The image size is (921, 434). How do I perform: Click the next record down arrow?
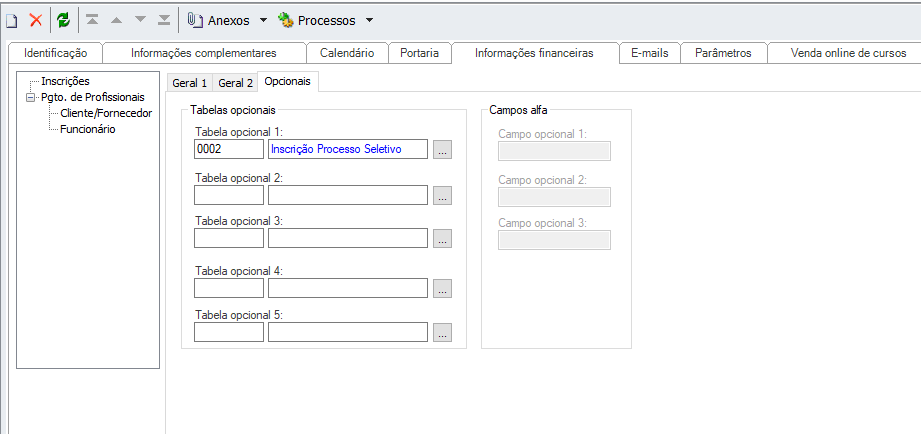coord(140,20)
